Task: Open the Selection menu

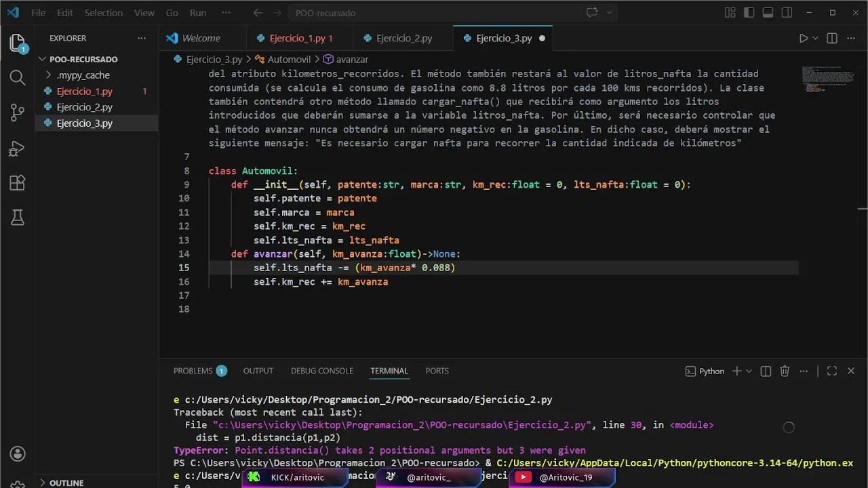Action: point(104,12)
